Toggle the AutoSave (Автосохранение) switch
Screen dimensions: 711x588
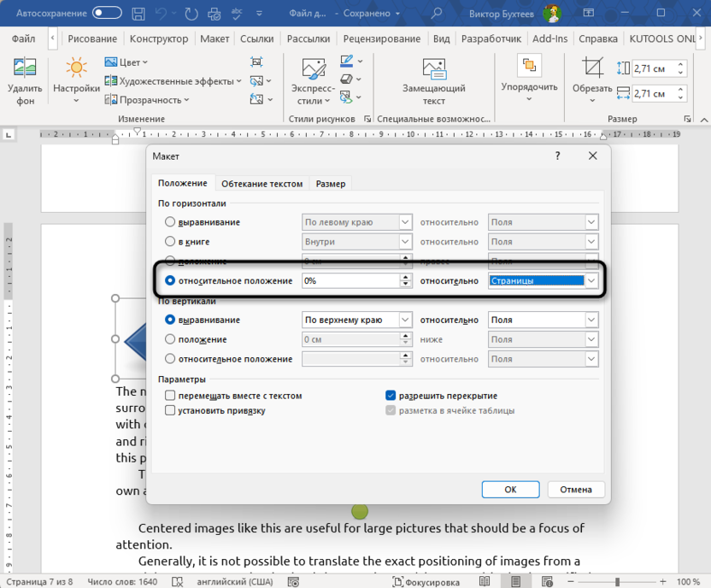107,14
